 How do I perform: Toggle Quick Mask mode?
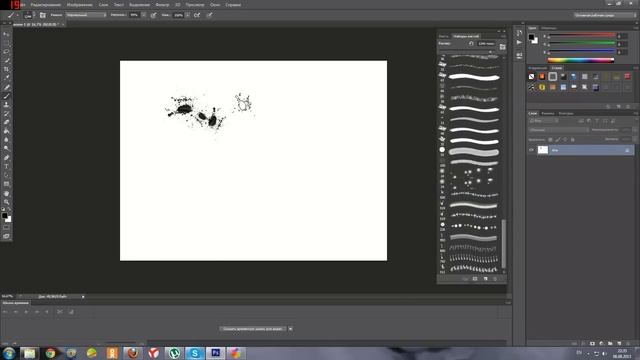tap(6, 227)
